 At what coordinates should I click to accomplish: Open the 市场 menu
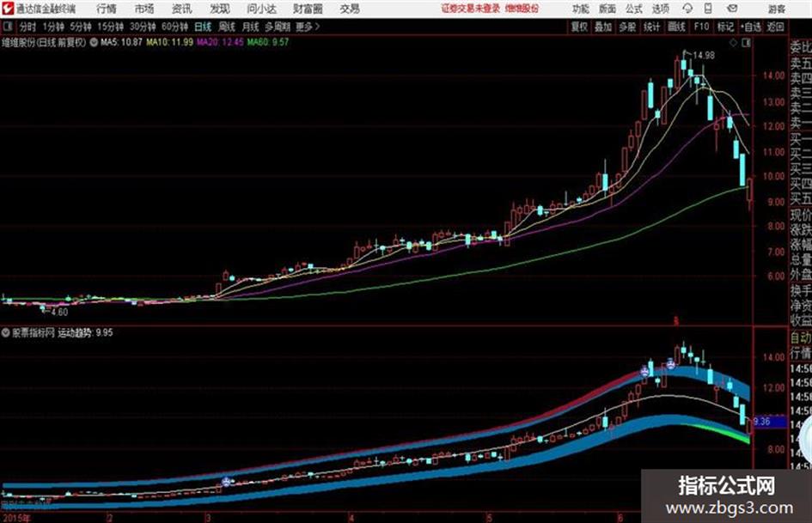144,9
